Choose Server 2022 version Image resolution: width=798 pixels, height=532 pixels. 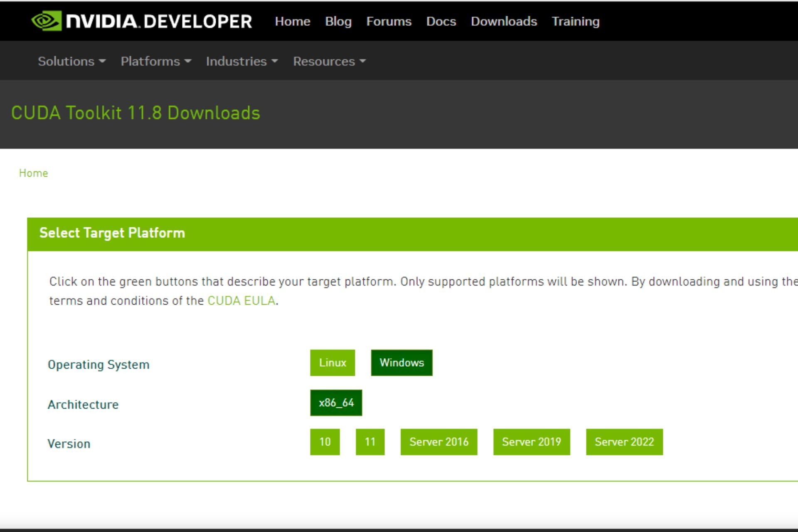(x=624, y=442)
